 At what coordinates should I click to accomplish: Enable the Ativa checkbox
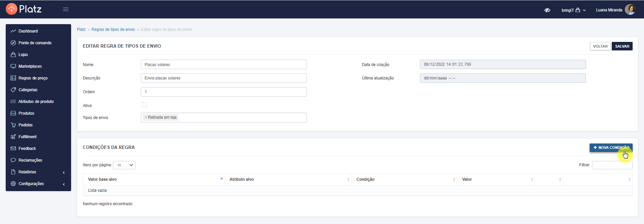click(144, 105)
